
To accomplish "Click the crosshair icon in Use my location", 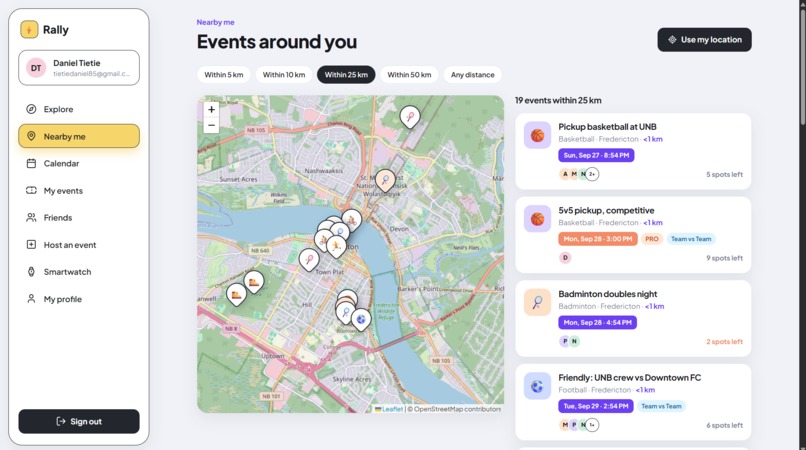I will 672,40.
